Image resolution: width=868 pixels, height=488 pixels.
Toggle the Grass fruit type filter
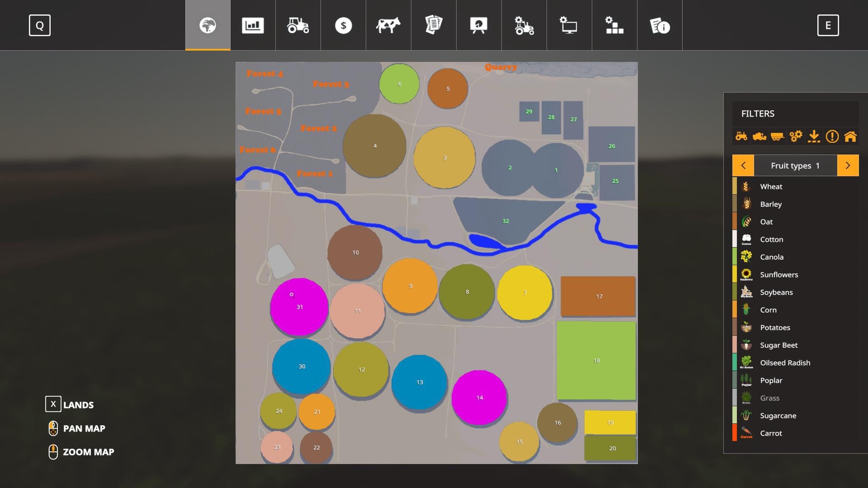click(x=769, y=398)
